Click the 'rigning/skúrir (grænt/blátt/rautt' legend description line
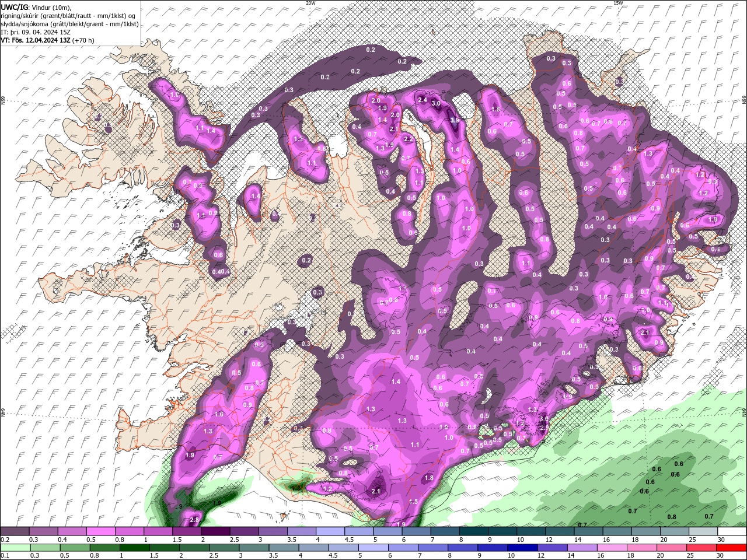 click(68, 16)
